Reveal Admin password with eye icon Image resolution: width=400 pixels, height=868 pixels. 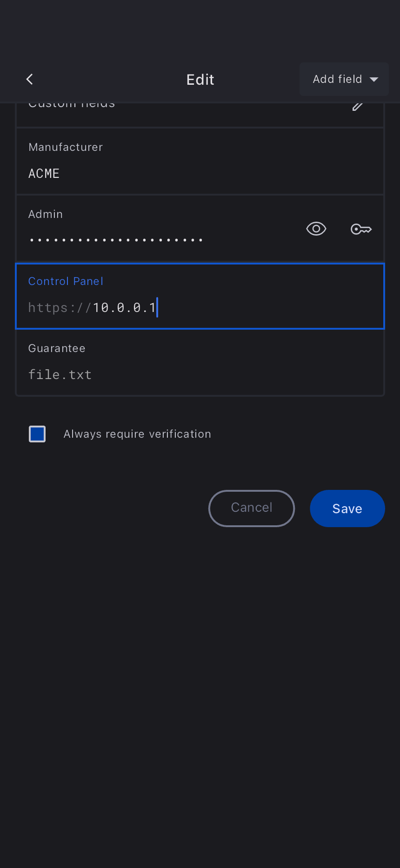point(316,229)
